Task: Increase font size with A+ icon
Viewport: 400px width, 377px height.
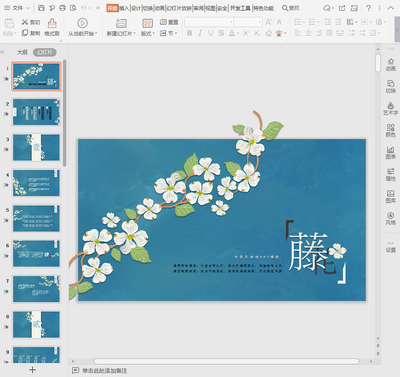Action: [269, 22]
